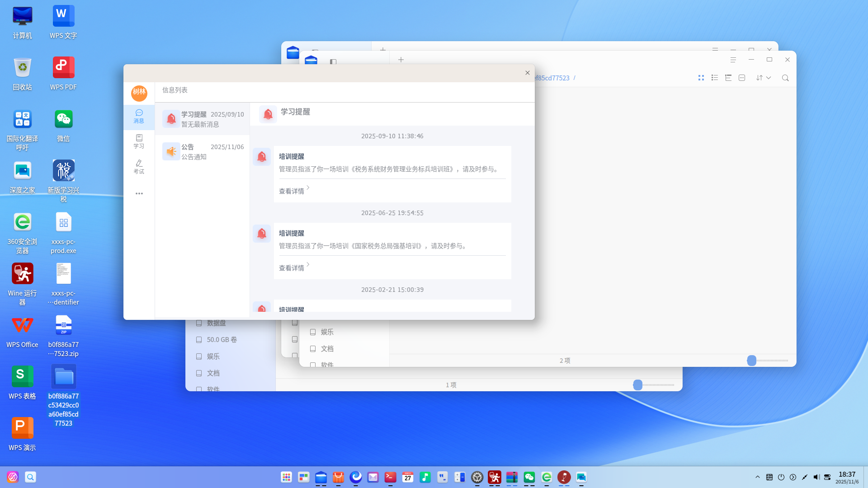Image resolution: width=868 pixels, height=488 pixels.
Task: Open the 考试 exam tab
Action: point(139,167)
